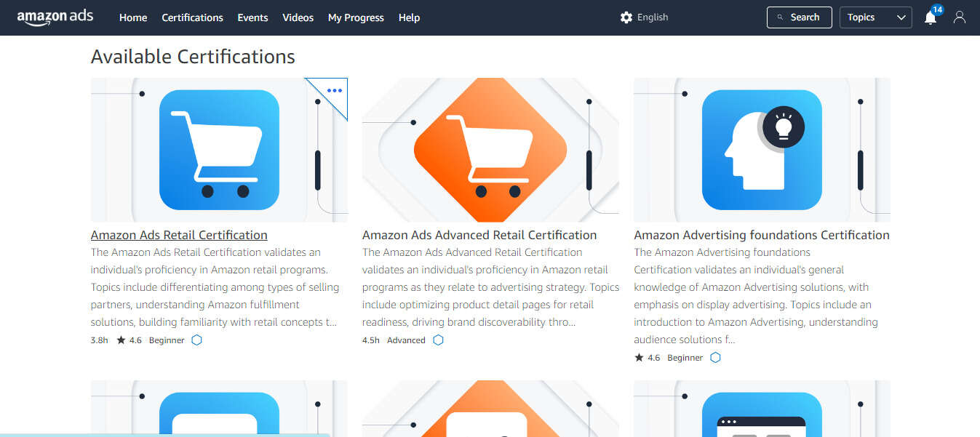Click the hexagon badge next to Beginner under Retail Certification
Image resolution: width=980 pixels, height=437 pixels.
coord(196,340)
